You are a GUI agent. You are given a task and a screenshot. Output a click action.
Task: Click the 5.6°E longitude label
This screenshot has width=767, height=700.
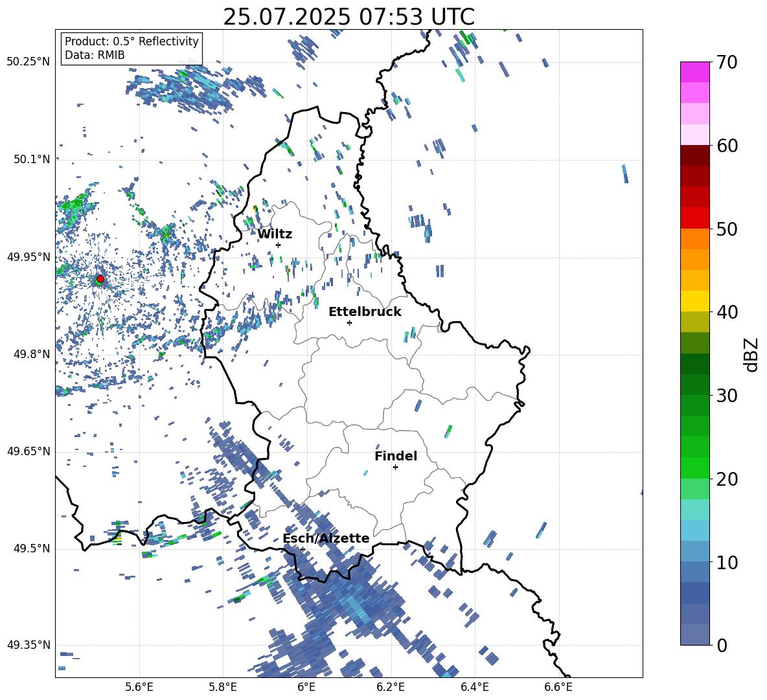tap(139, 688)
